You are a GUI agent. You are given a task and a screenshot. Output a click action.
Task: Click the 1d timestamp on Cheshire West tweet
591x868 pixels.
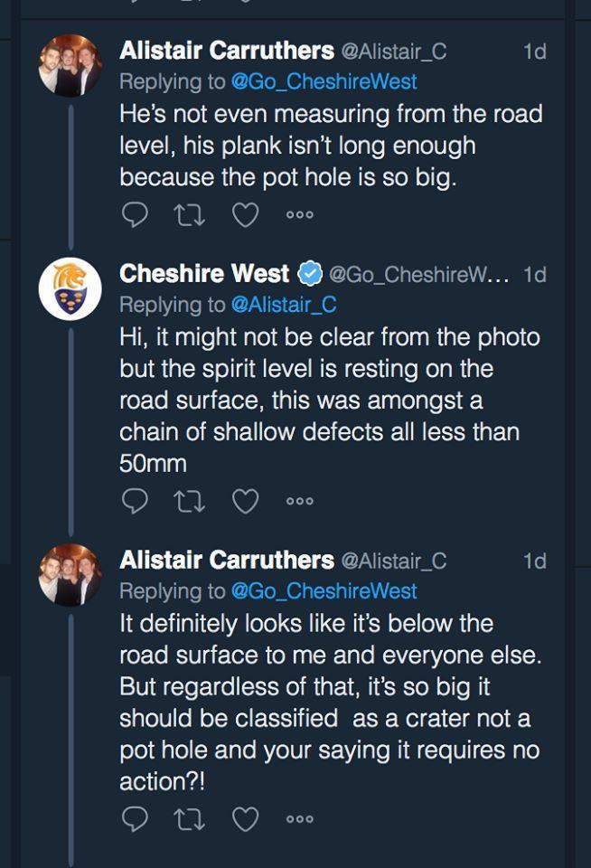535,274
